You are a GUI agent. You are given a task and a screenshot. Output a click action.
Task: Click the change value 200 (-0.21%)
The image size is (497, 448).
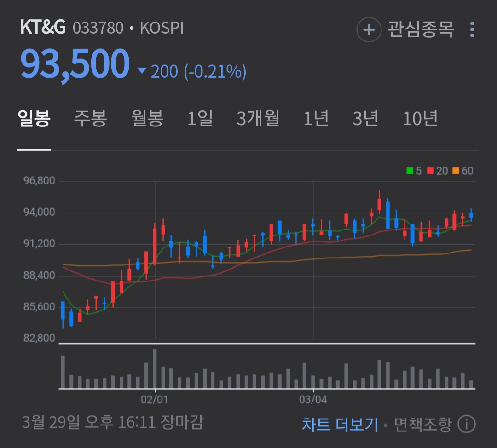click(198, 71)
